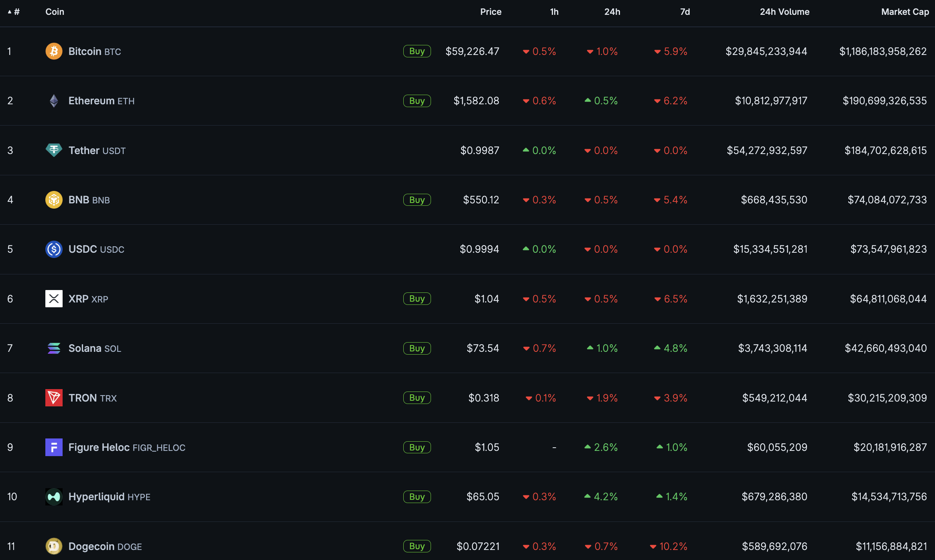Image resolution: width=935 pixels, height=560 pixels.
Task: Open the XRP coin page link
Action: (x=88, y=299)
